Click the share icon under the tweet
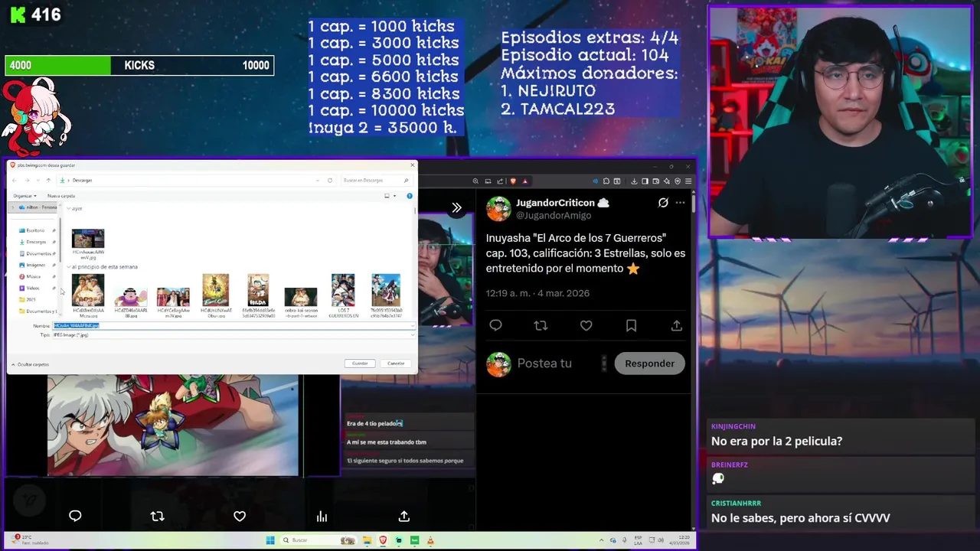This screenshot has width=980, height=551. click(x=676, y=325)
